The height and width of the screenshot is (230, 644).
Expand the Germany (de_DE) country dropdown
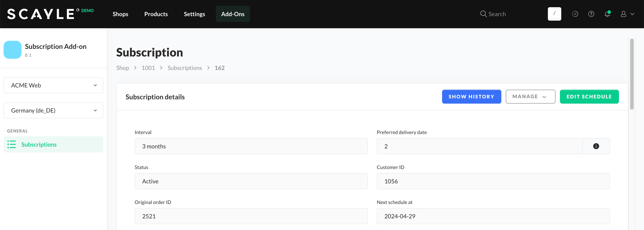tap(53, 111)
